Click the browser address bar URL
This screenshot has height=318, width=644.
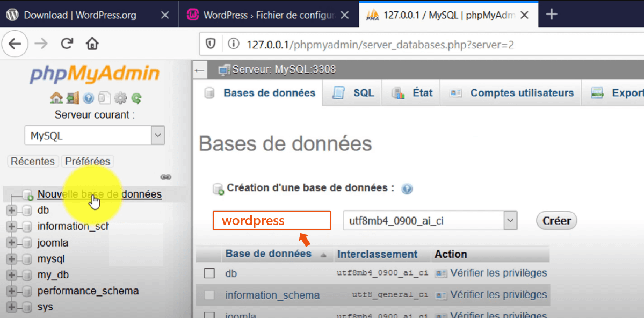380,44
